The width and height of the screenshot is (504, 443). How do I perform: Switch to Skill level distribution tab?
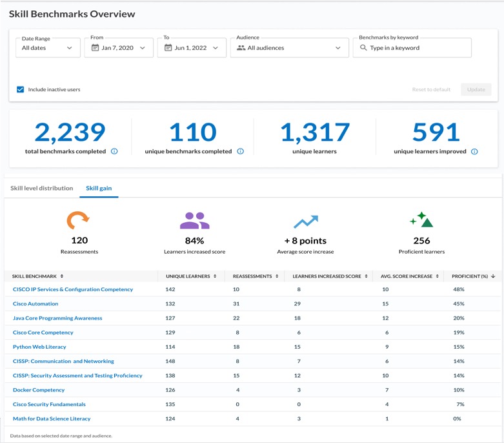[x=42, y=188]
